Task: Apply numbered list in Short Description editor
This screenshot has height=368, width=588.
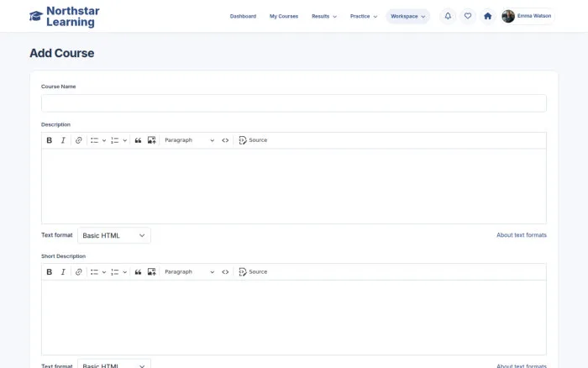Action: tap(115, 272)
